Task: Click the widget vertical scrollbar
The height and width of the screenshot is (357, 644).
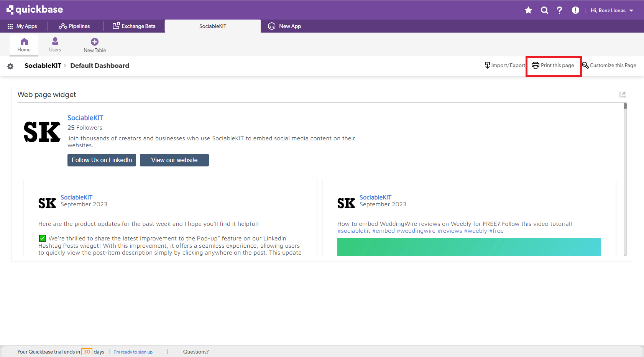Action: [x=625, y=179]
